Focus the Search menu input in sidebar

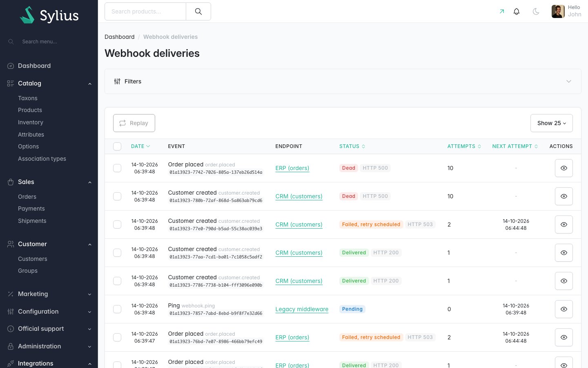[x=53, y=42]
